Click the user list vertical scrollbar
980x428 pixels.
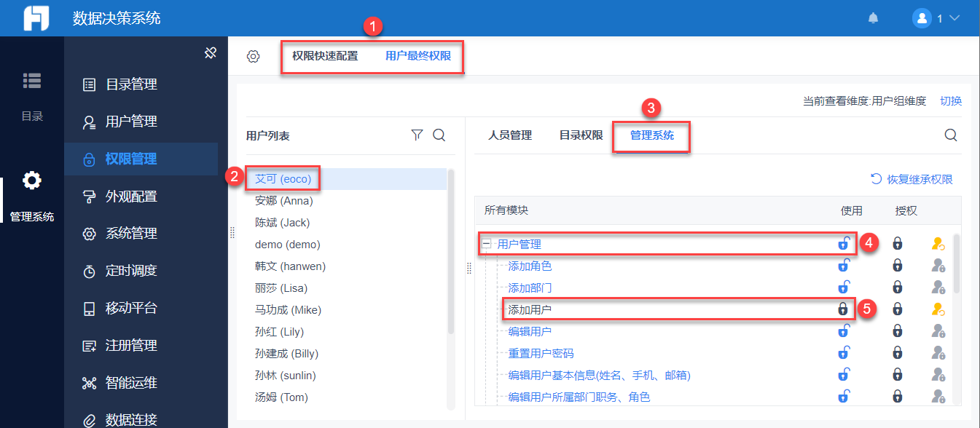[451, 251]
